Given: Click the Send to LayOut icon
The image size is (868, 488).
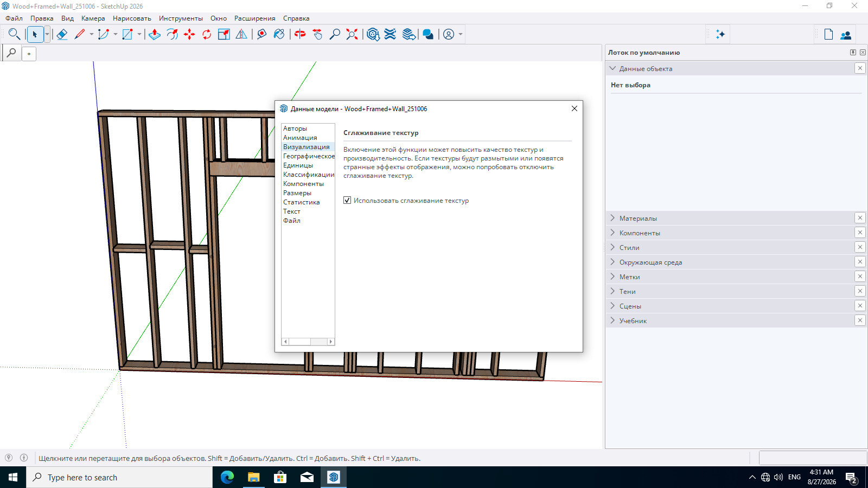Looking at the screenshot, I should (x=409, y=34).
